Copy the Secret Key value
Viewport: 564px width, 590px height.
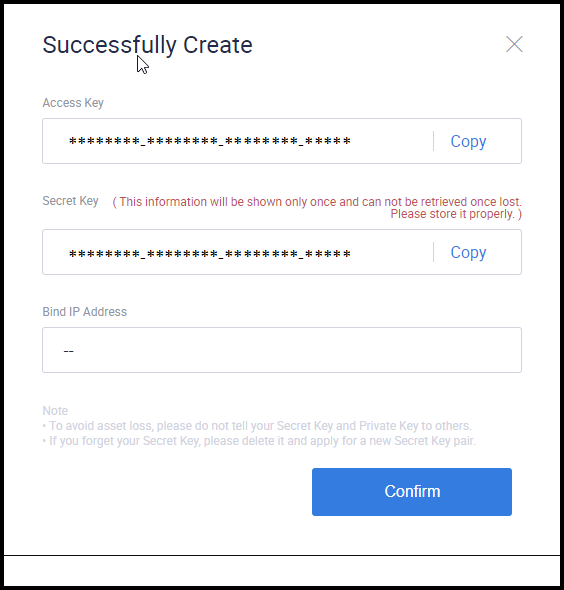point(468,252)
